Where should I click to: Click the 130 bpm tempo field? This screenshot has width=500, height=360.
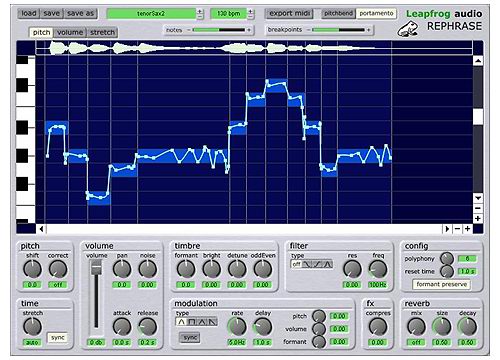click(228, 14)
